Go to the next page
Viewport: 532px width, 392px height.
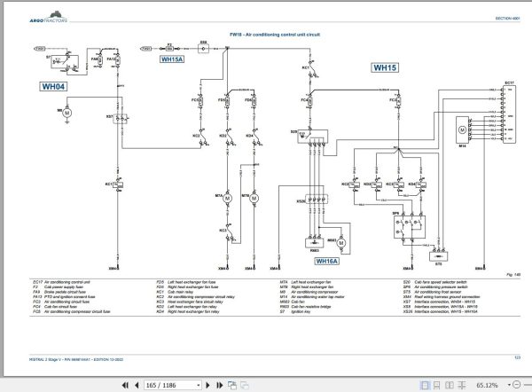208,385
